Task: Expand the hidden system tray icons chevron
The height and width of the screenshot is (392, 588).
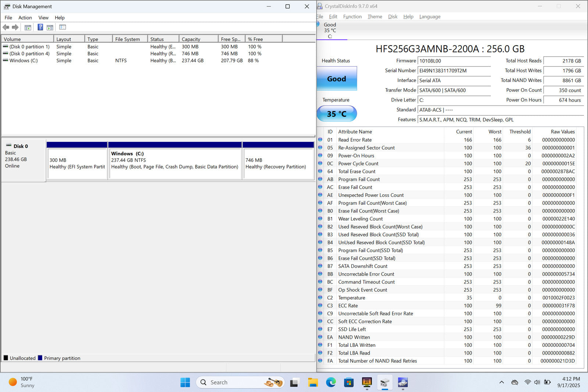Action: pyautogui.click(x=501, y=382)
